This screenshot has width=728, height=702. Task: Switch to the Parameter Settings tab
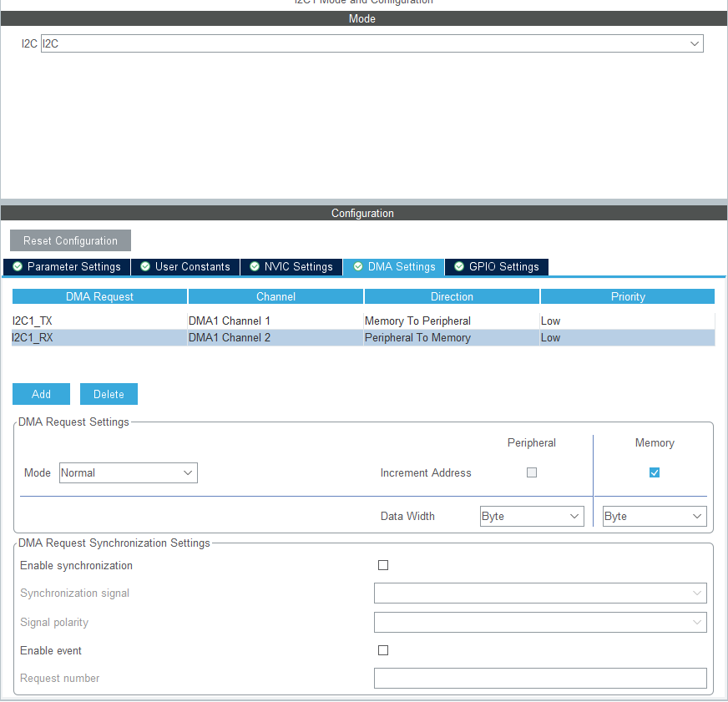click(67, 267)
